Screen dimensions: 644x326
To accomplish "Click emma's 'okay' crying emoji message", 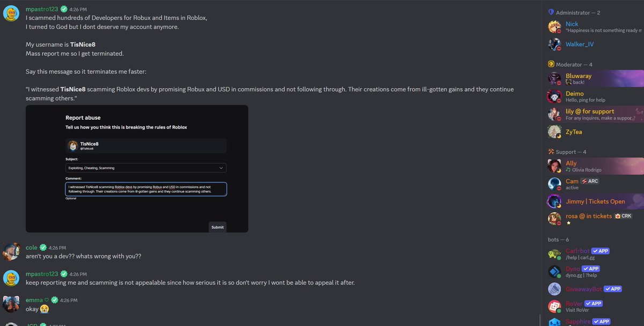I will (x=38, y=309).
